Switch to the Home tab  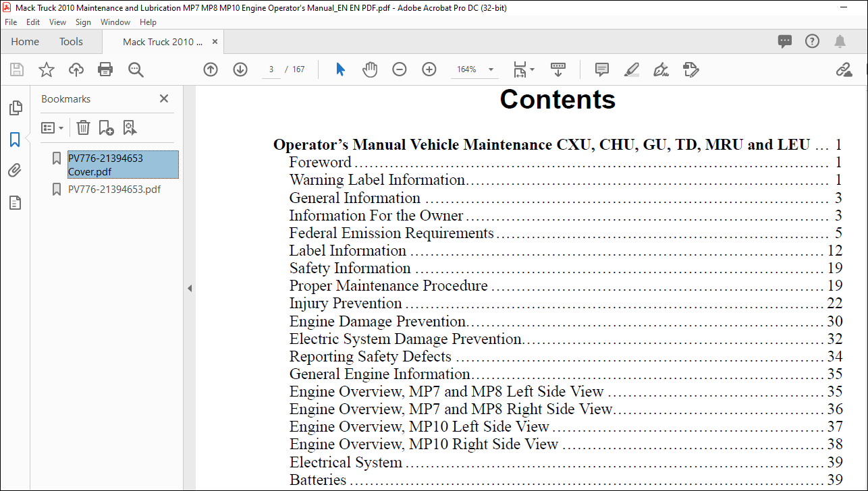tap(25, 42)
